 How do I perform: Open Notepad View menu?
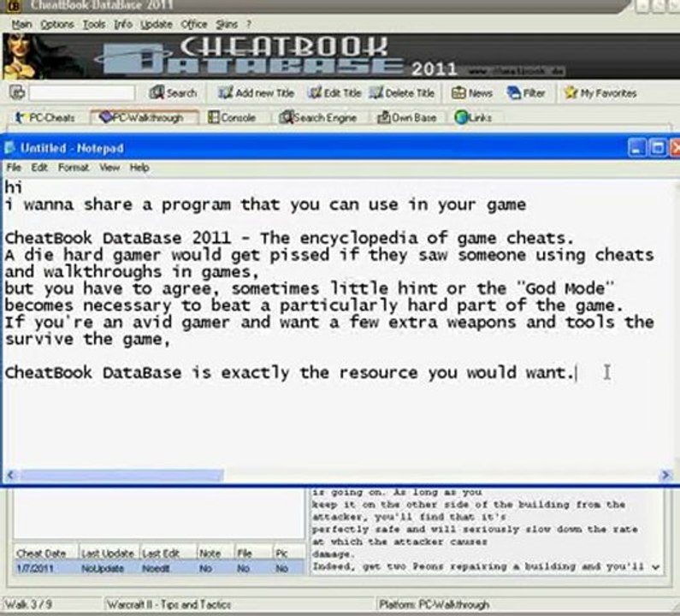coord(109,168)
